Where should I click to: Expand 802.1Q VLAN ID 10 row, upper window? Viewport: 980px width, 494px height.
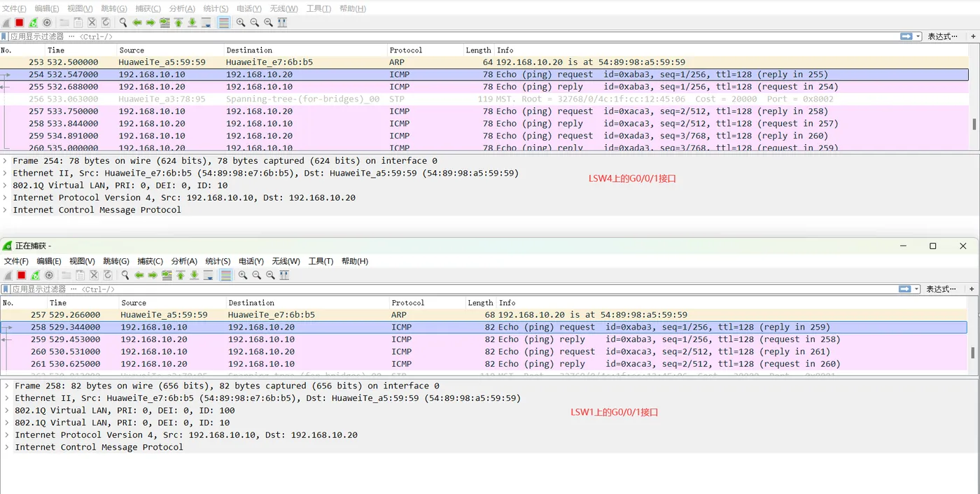[x=6, y=185]
